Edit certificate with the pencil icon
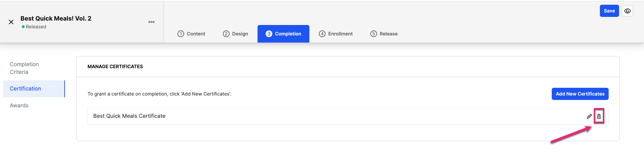Image resolution: width=644 pixels, height=157 pixels. (x=589, y=116)
